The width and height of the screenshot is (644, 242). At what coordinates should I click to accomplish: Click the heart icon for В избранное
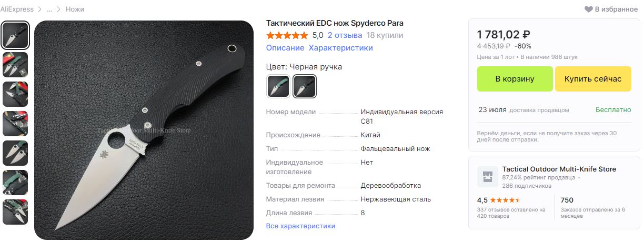tap(589, 9)
